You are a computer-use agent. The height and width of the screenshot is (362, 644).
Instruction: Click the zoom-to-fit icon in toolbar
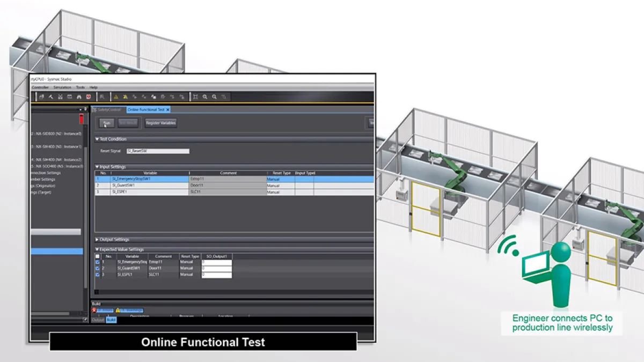195,97
